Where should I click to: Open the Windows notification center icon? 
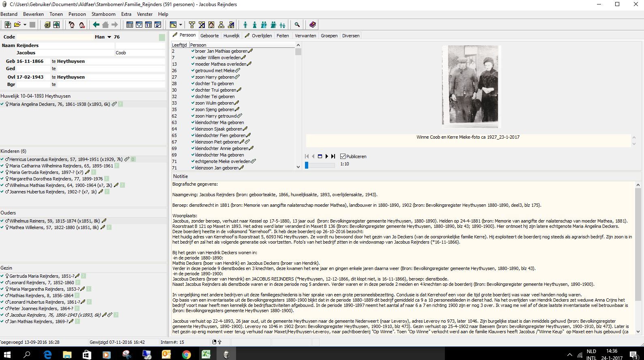tap(634, 355)
